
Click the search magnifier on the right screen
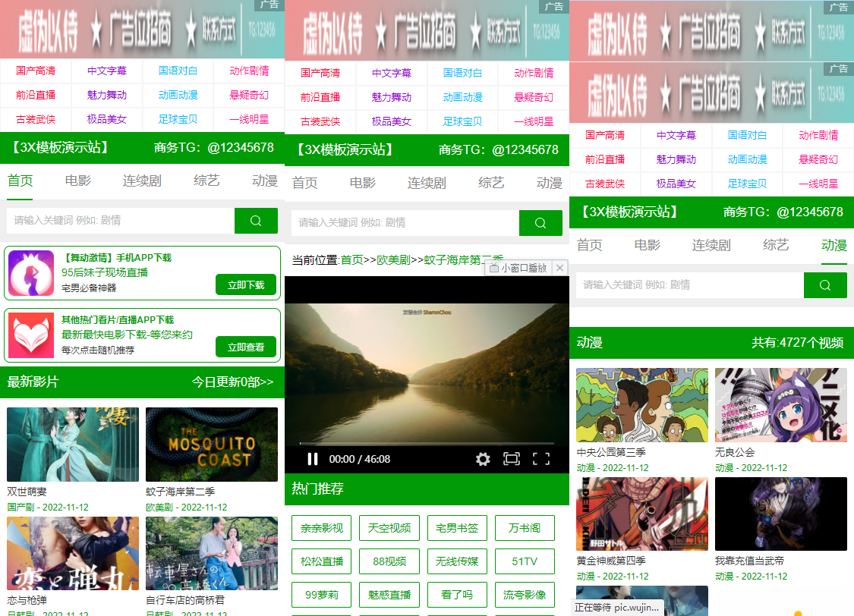(x=825, y=285)
